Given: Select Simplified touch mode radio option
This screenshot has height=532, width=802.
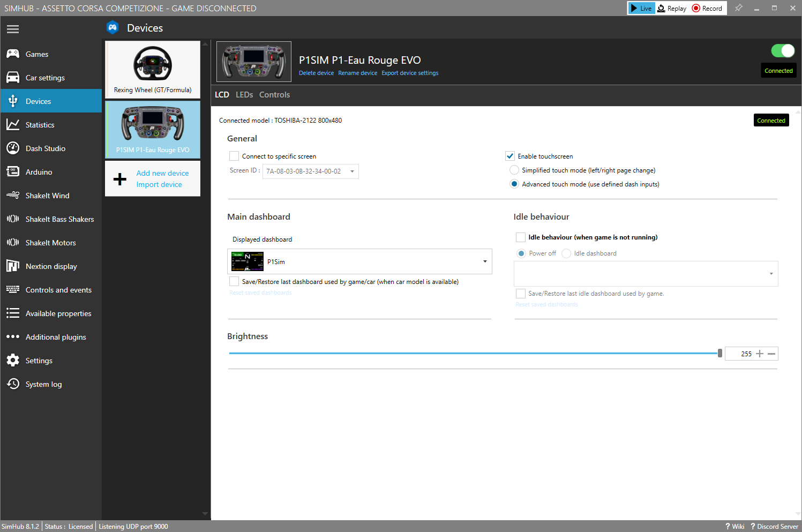Looking at the screenshot, I should 514,170.
